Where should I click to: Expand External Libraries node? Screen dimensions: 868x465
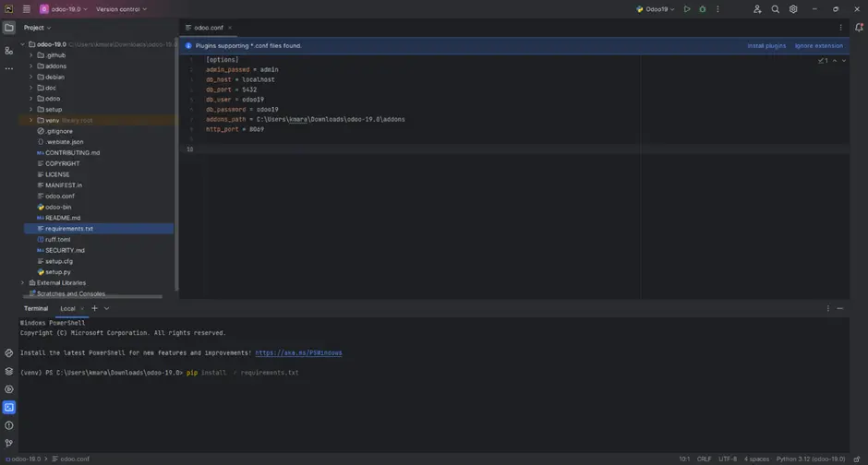click(23, 282)
